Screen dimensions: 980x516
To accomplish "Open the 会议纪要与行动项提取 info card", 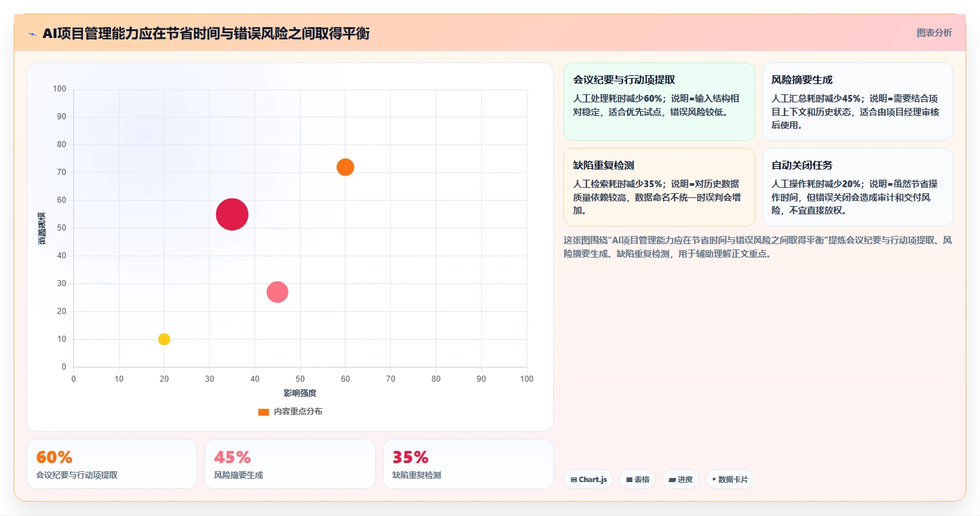I will click(x=659, y=102).
